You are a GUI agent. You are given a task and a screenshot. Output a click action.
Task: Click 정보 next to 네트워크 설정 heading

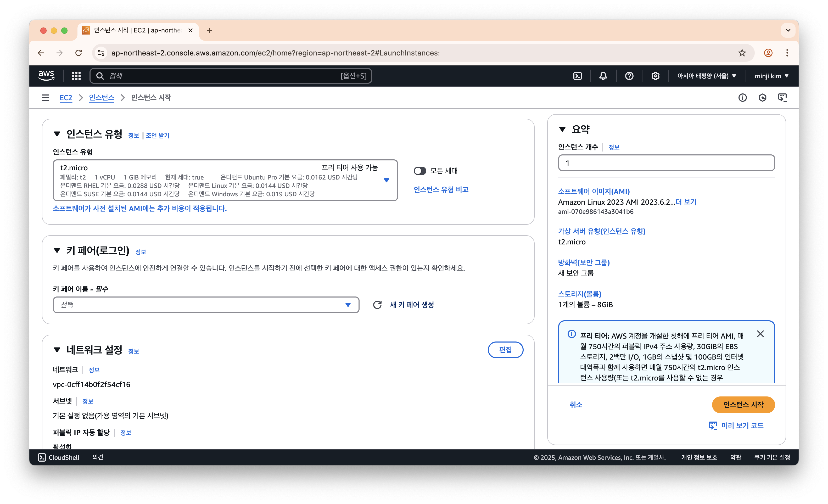(x=134, y=351)
